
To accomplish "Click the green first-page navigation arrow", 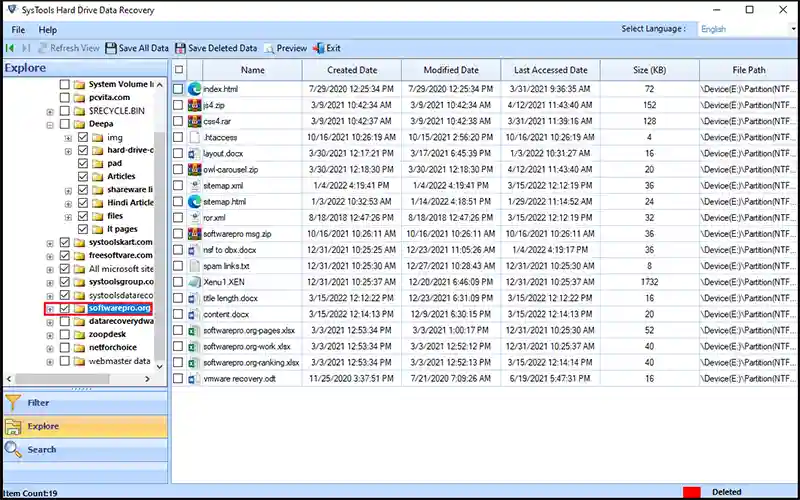I will tap(10, 48).
